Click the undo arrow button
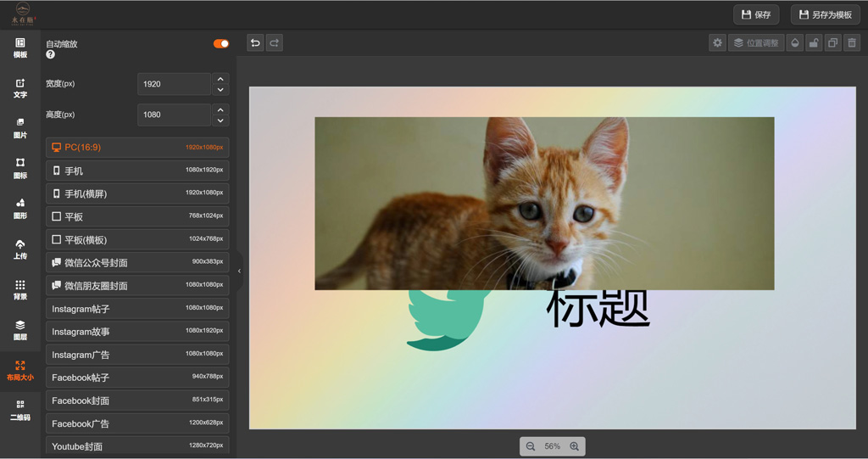Screen dimensions: 868x459 255,42
